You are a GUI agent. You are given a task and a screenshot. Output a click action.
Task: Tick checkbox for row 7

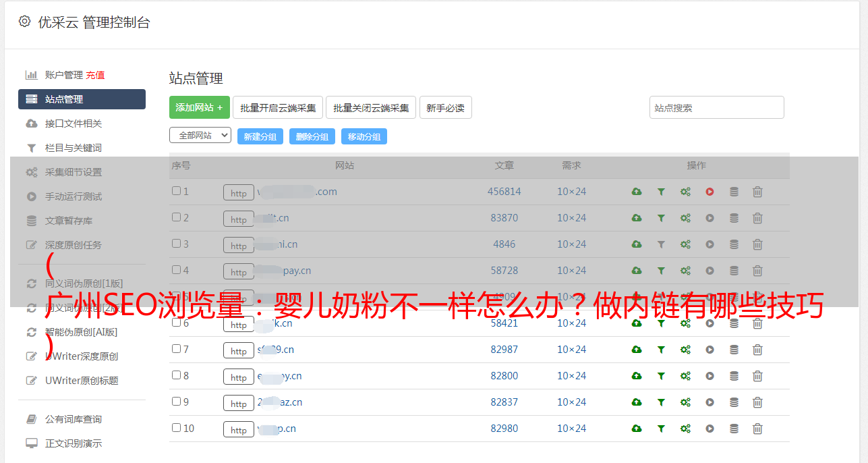point(176,349)
